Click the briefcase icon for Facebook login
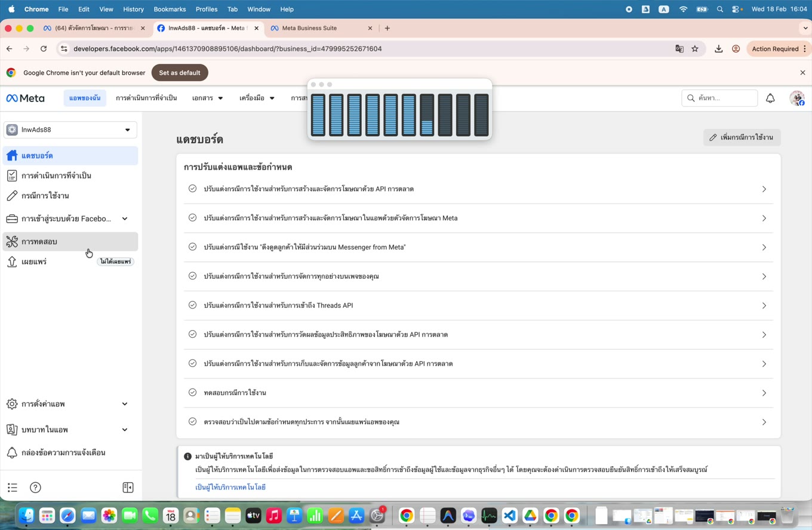812x530 pixels. coord(12,218)
